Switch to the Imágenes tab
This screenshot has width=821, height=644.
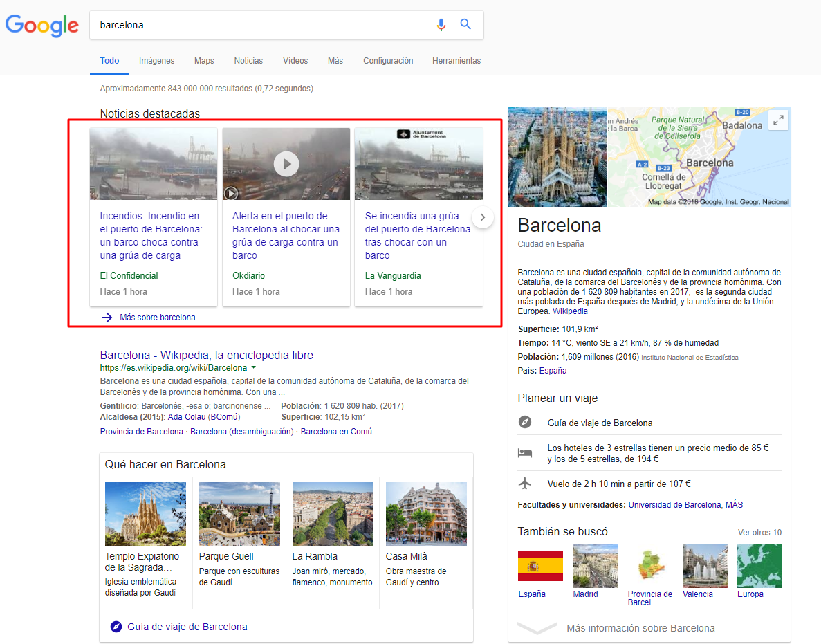(156, 61)
